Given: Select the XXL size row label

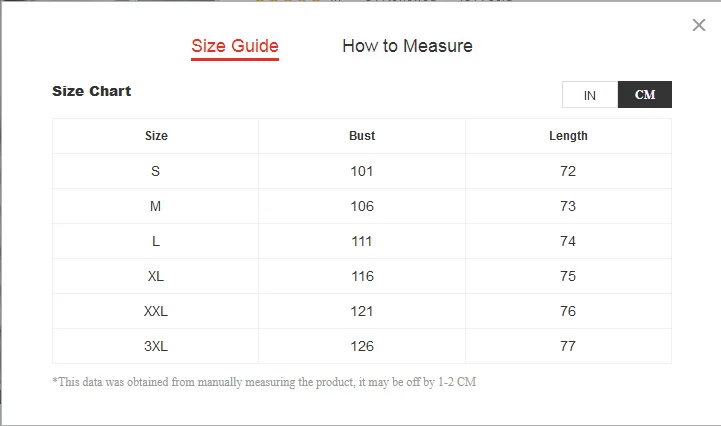Looking at the screenshot, I should click(x=156, y=311).
